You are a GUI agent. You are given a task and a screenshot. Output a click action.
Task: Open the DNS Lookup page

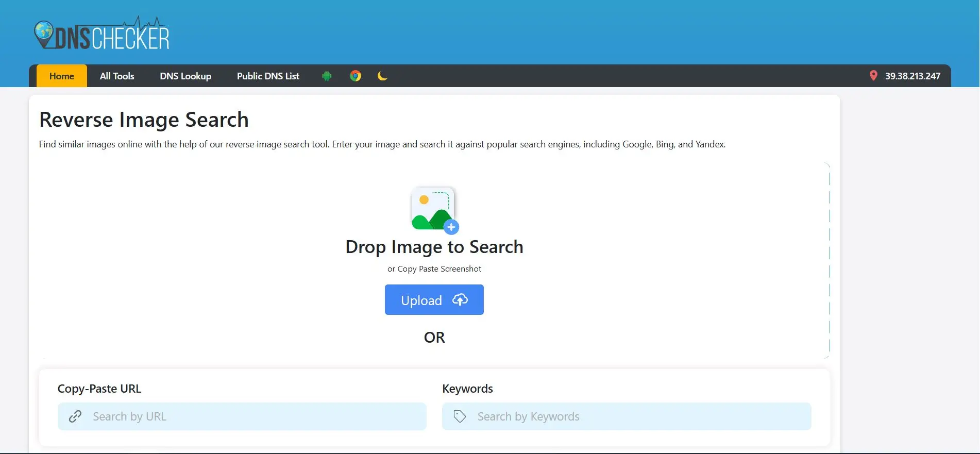pos(185,76)
